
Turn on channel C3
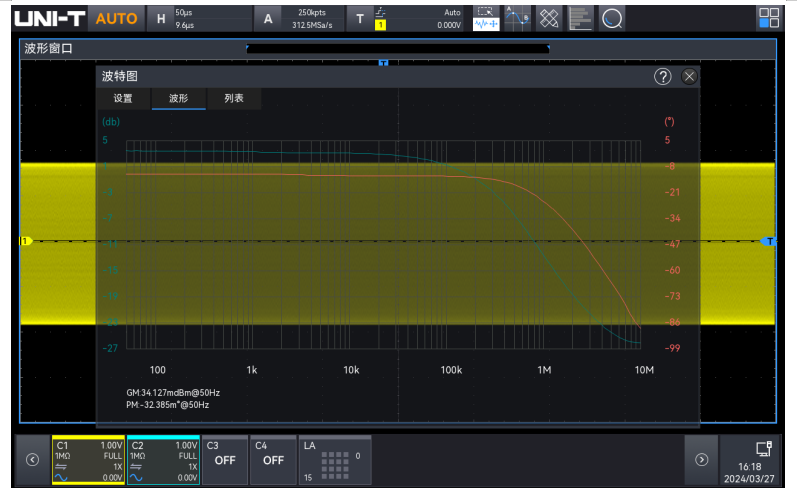225,460
